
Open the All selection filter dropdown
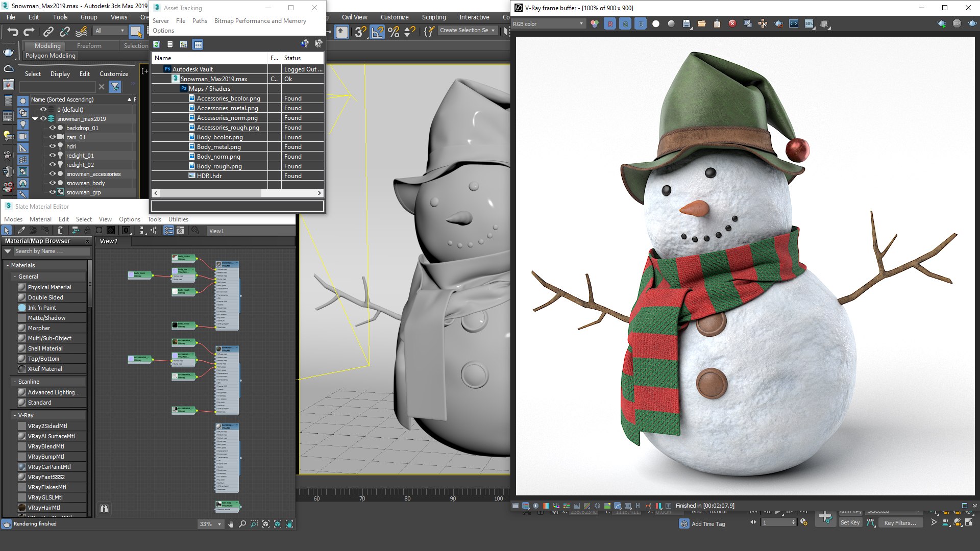tap(110, 31)
